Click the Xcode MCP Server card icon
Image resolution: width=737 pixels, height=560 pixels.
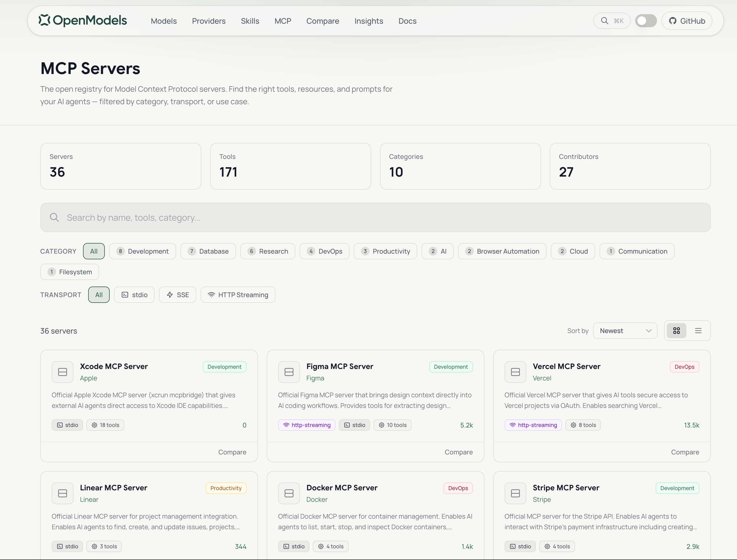62,372
